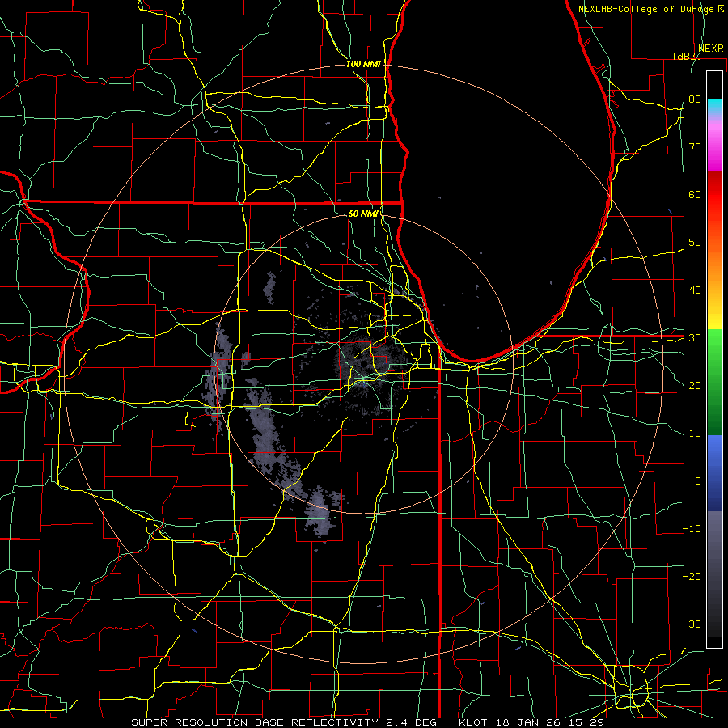Click the '50 NMI' range ring label
728x728 pixels.
(363, 214)
